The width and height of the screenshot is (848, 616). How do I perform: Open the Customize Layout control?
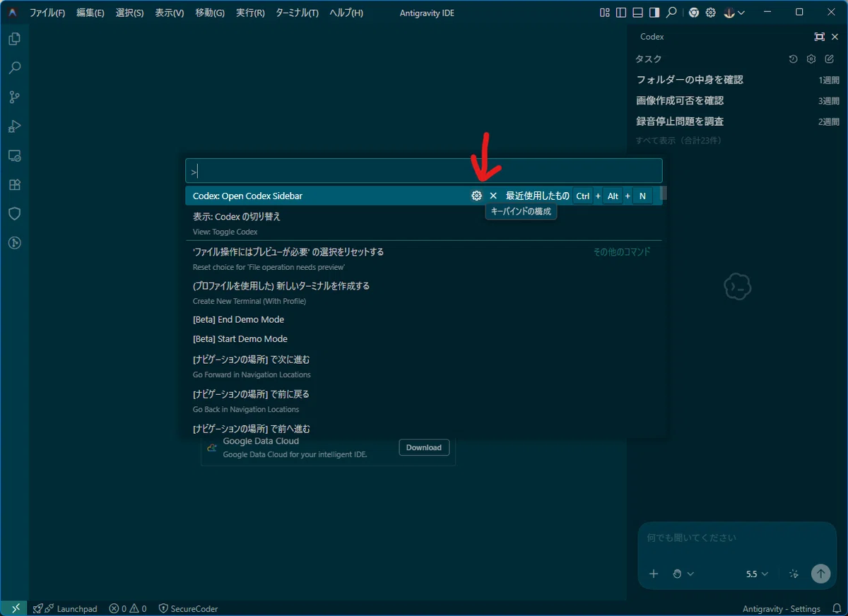pyautogui.click(x=604, y=12)
